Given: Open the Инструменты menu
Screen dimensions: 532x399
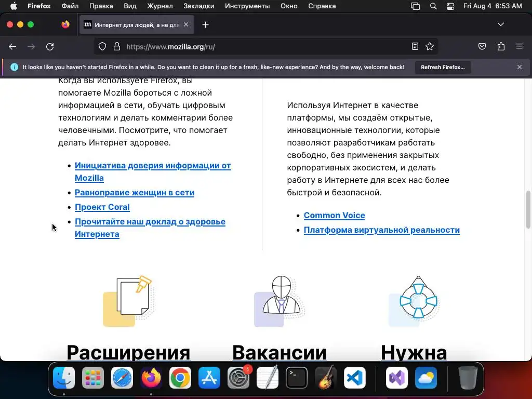Looking at the screenshot, I should tap(247, 6).
